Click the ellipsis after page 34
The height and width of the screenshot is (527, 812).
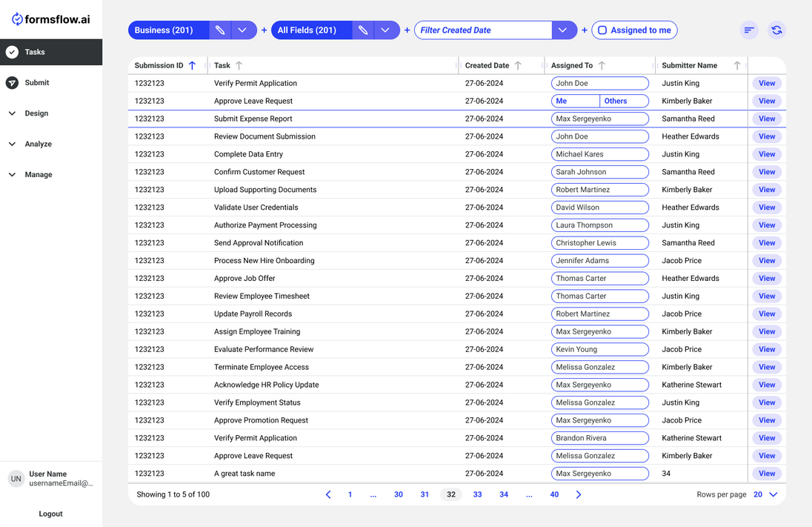coord(529,494)
